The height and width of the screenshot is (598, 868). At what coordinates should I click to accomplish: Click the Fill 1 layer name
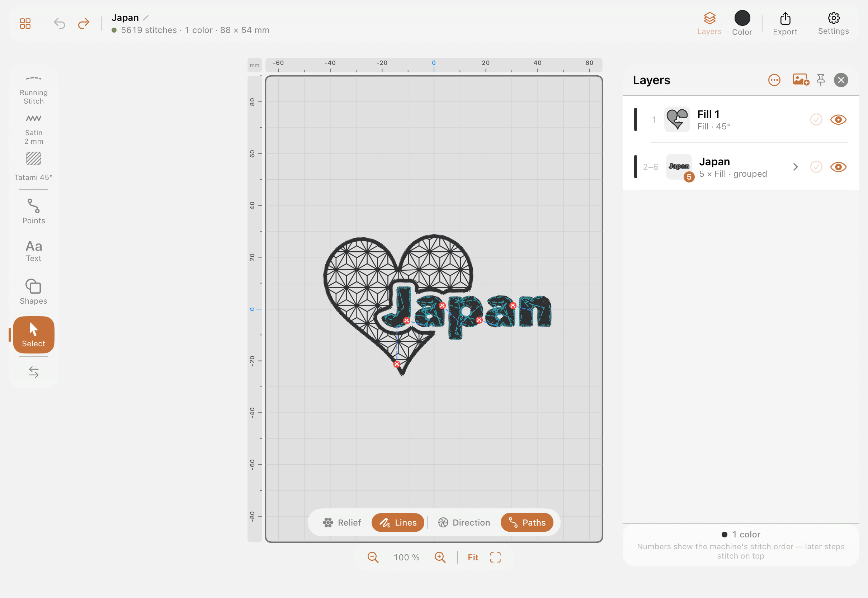pos(708,114)
